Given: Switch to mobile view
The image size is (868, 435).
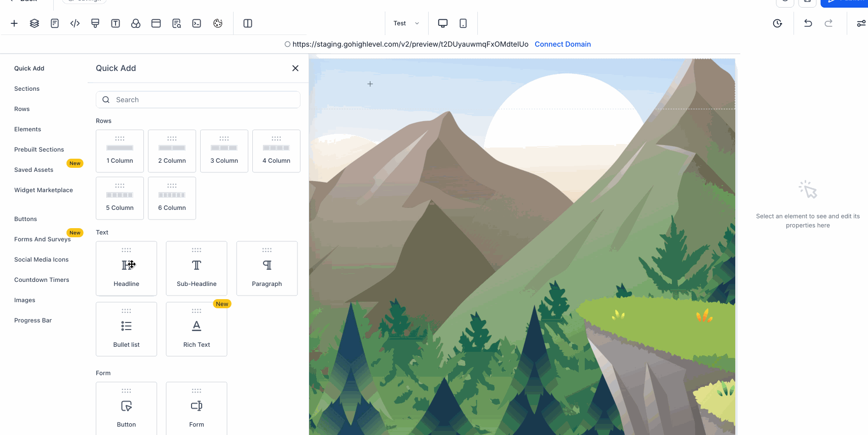Looking at the screenshot, I should click(463, 23).
